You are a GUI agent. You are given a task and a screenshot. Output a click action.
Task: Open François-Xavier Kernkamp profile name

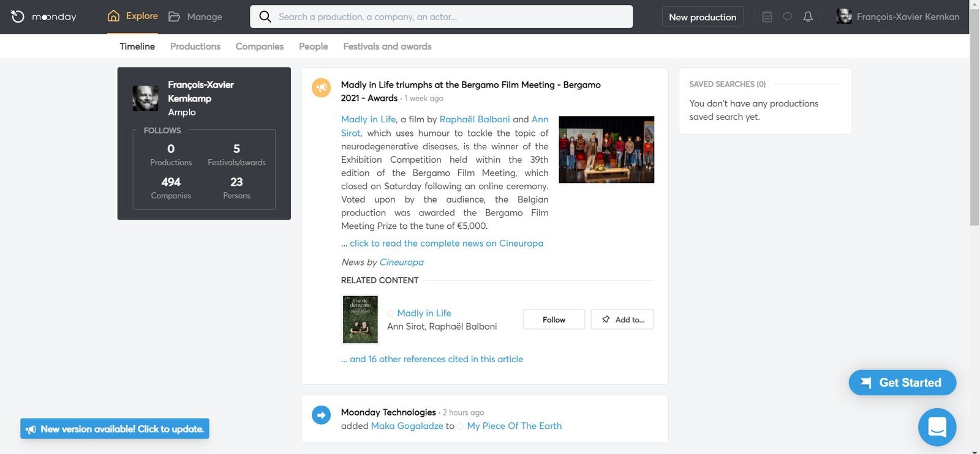(201, 91)
